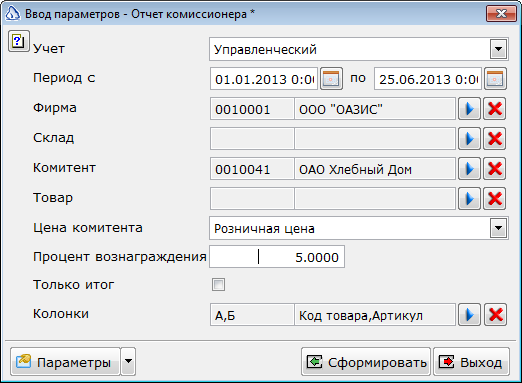Clear Колонки field with red cross
522x383 pixels.
tap(495, 314)
